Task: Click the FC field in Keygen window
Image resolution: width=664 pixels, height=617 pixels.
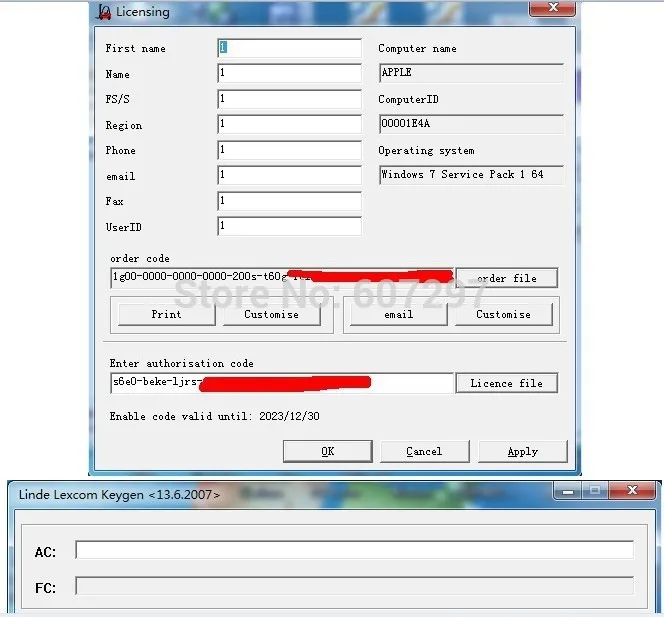Action: pyautogui.click(x=355, y=586)
